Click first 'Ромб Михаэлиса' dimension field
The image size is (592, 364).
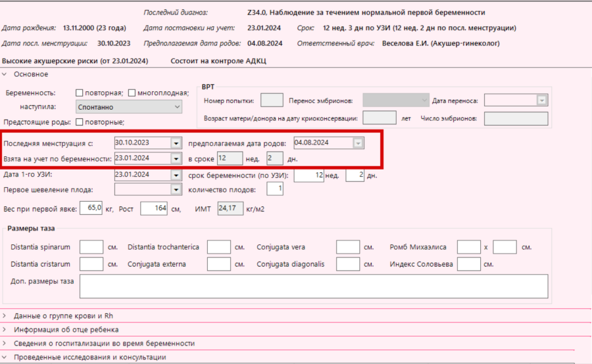(x=469, y=247)
